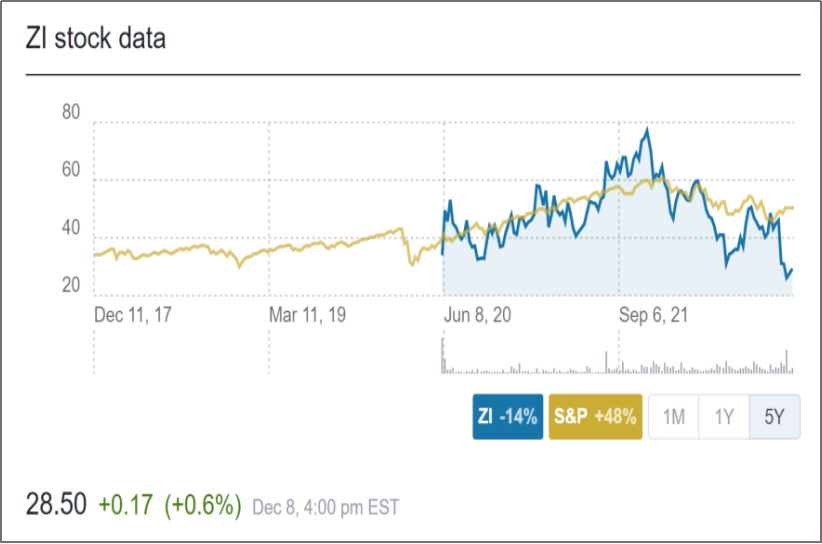Click the 20 value on the price axis
The image size is (822, 544).
[71, 286]
